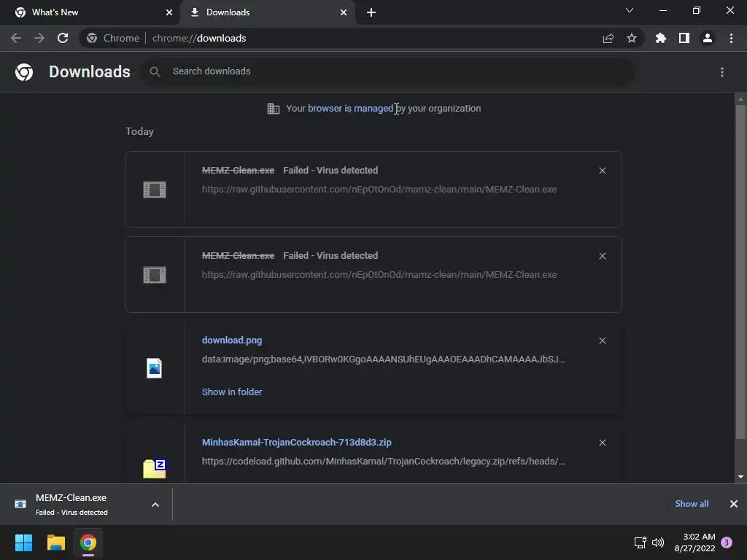
Task: Open the tab search dropdown arrow
Action: 630,10
